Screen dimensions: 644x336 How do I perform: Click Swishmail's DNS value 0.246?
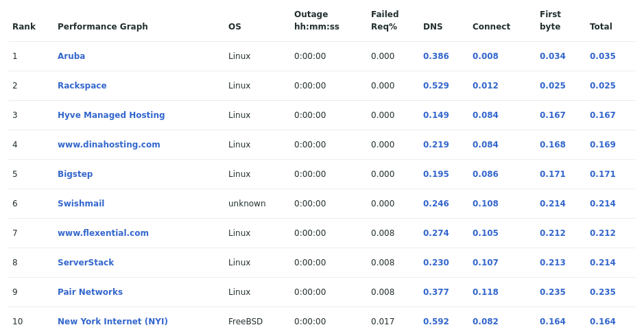(x=436, y=204)
